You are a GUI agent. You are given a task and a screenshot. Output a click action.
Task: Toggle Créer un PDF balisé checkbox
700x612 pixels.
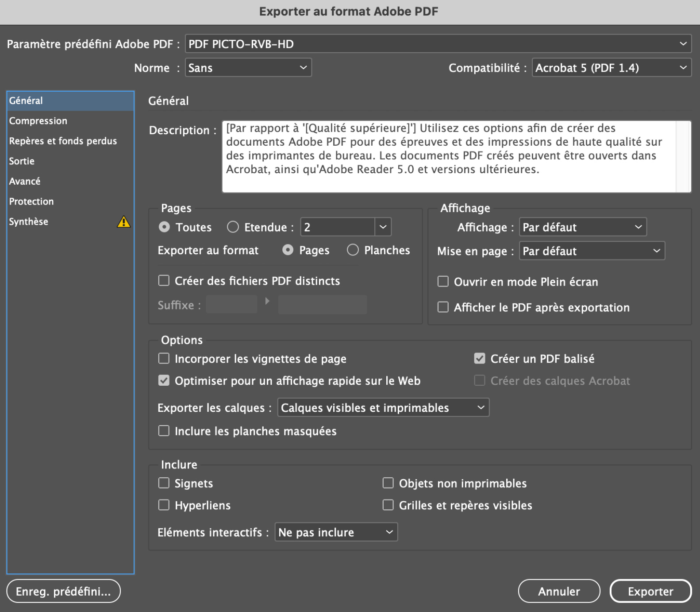click(480, 358)
